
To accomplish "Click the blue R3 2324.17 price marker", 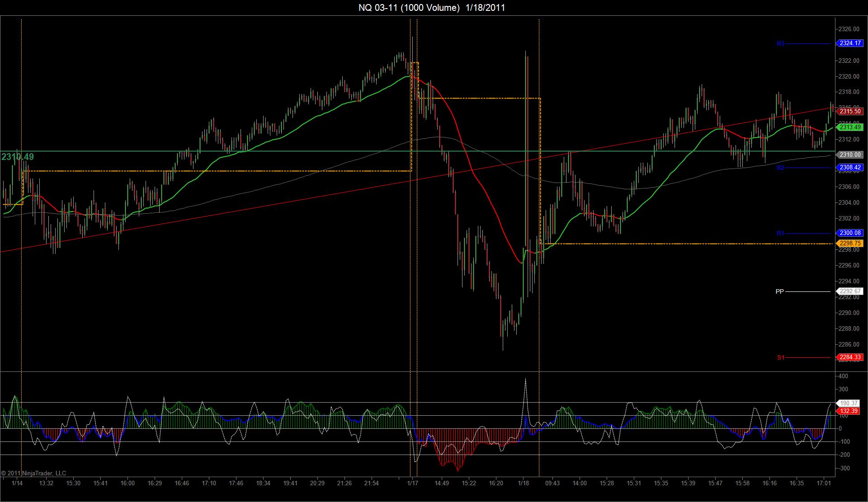I will [x=850, y=43].
